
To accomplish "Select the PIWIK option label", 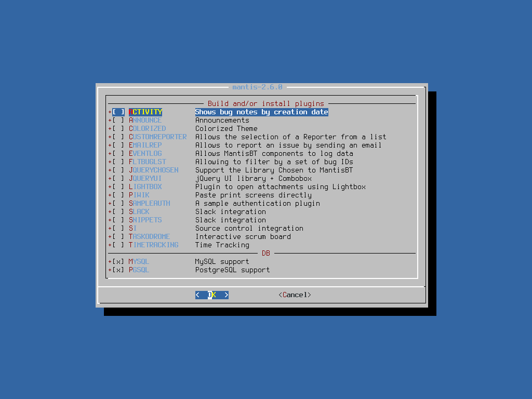I will (x=139, y=195).
